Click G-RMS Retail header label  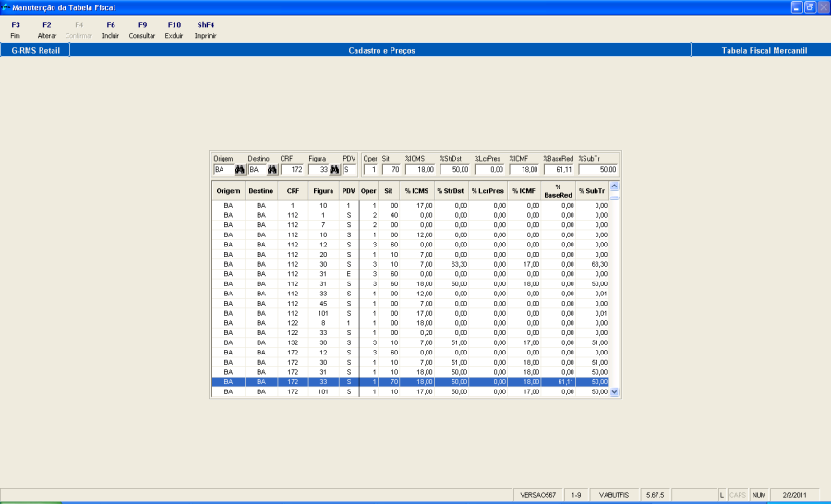[35, 51]
